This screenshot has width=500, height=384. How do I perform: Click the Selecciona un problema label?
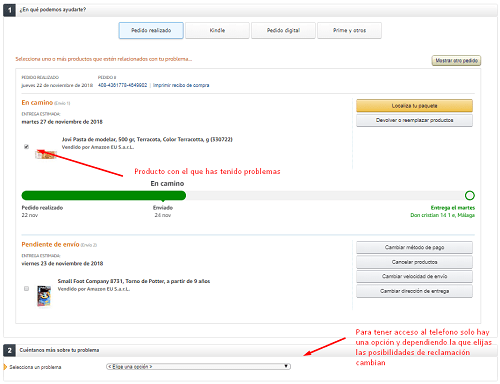point(35,367)
